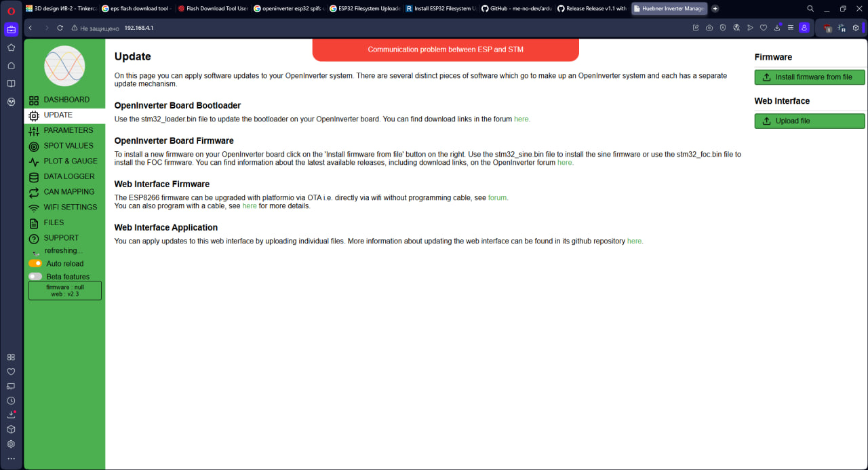This screenshot has width=868, height=470.
Task: Open the settings gear in the Opera sidebar
Action: [x=11, y=444]
